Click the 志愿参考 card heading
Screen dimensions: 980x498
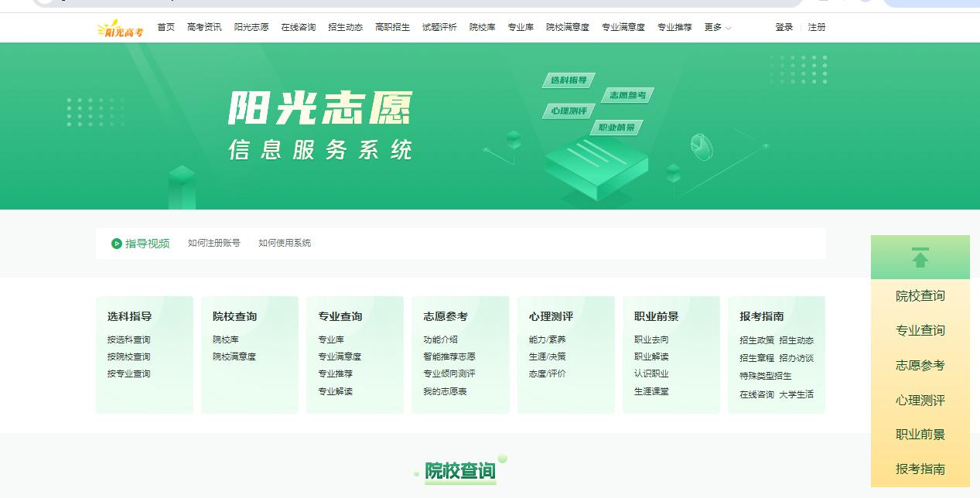[x=446, y=316]
